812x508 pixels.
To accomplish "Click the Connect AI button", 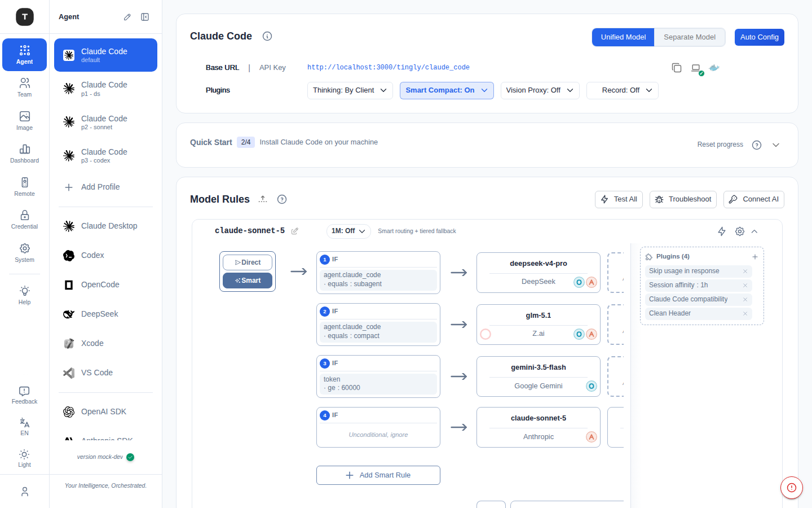I will [753, 199].
